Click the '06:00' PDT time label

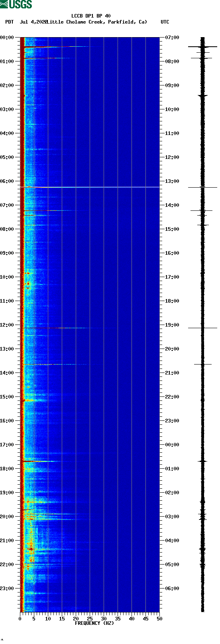[7, 181]
